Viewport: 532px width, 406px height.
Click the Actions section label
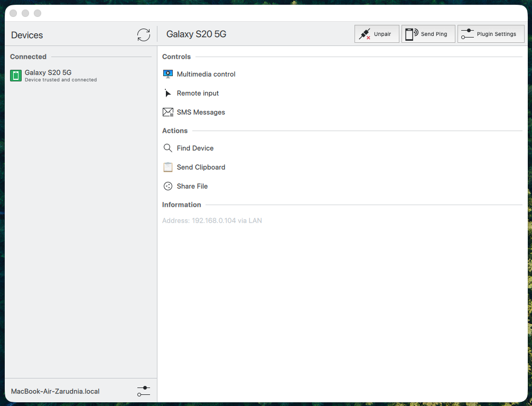[x=175, y=131]
